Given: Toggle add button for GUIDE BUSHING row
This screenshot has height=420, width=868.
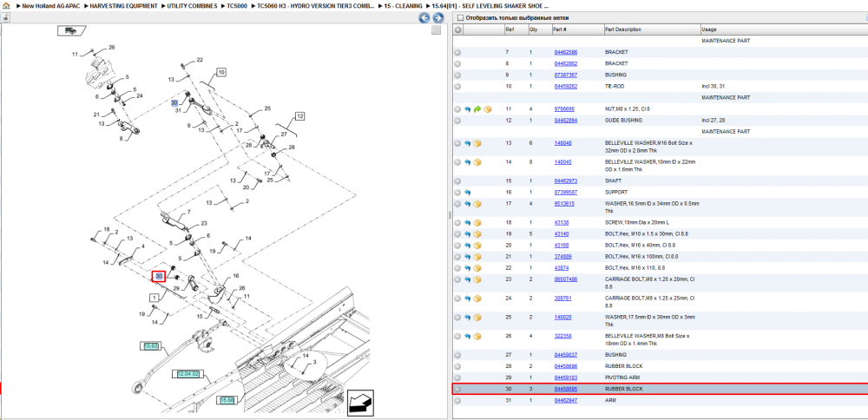Looking at the screenshot, I should [x=457, y=121].
